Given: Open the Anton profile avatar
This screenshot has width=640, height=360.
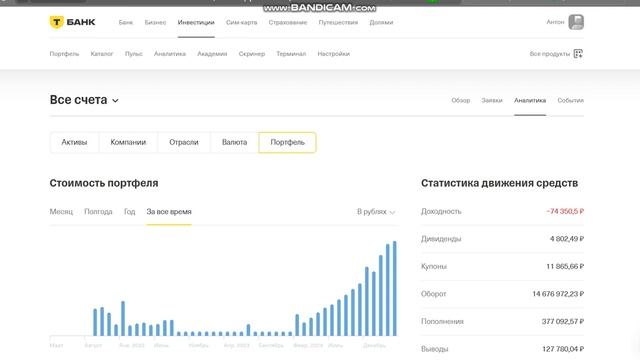Looking at the screenshot, I should pos(576,22).
